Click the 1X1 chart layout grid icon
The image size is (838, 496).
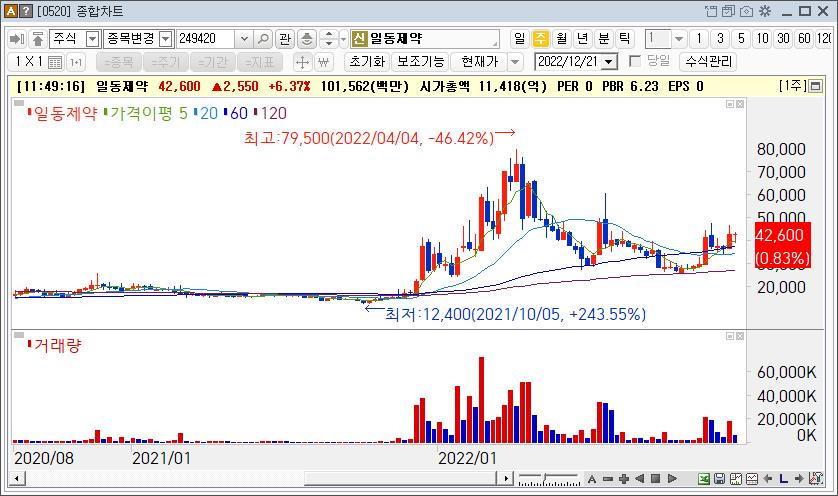click(55, 62)
